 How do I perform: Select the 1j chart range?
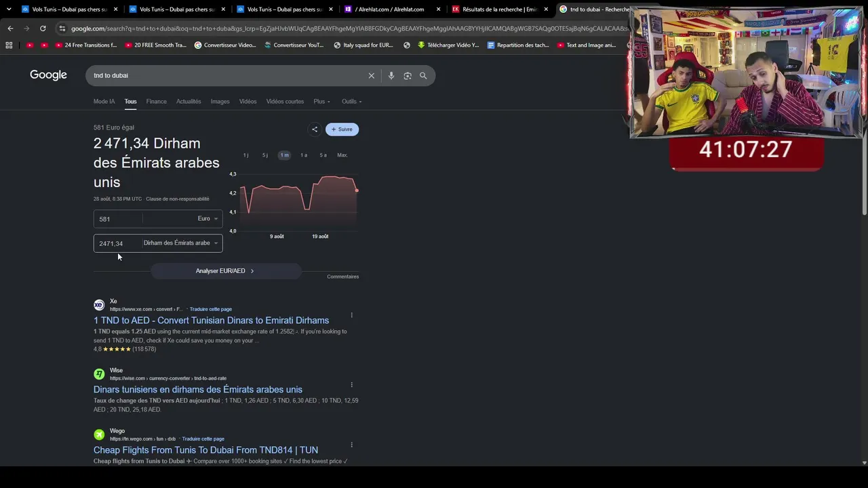click(245, 155)
